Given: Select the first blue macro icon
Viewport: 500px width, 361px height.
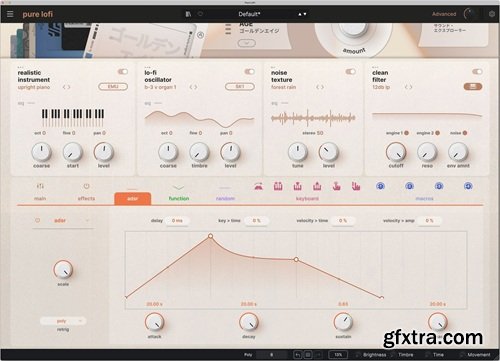Looking at the screenshot, I should click(x=380, y=186).
